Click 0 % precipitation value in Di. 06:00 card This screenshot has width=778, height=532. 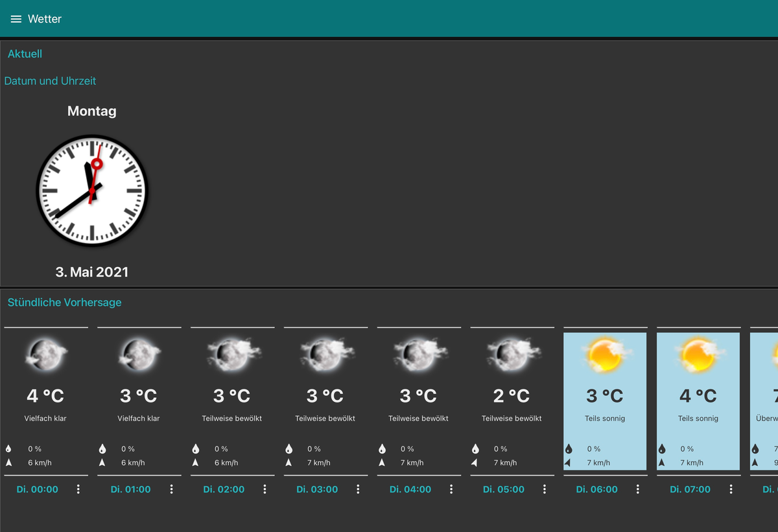[594, 448]
